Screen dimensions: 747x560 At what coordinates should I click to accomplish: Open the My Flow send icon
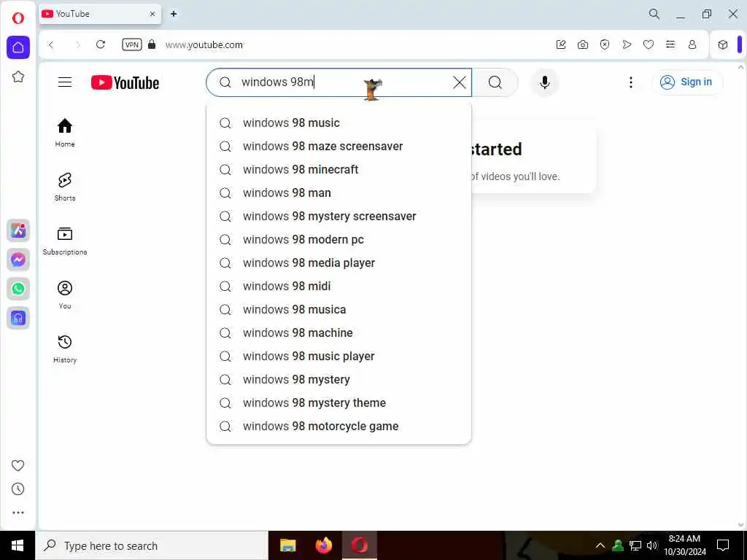click(x=627, y=44)
